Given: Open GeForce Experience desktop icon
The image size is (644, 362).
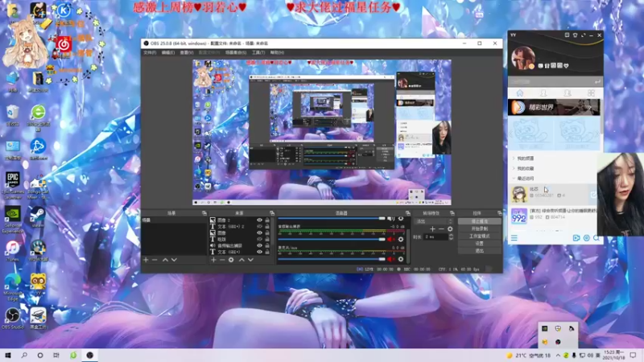Looking at the screenshot, I should [13, 220].
